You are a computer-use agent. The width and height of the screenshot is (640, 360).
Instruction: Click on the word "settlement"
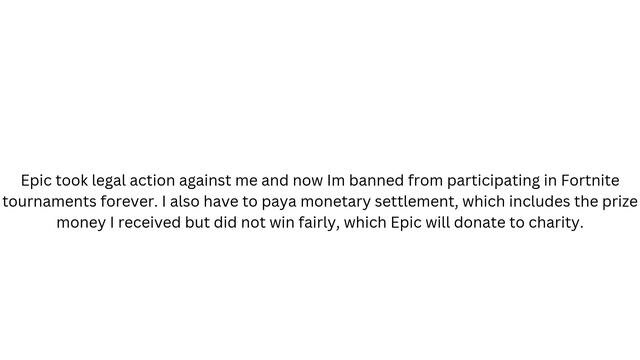click(x=416, y=202)
